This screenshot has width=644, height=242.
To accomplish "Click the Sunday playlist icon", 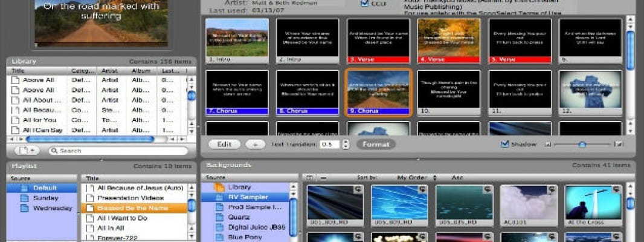I will [x=25, y=198].
